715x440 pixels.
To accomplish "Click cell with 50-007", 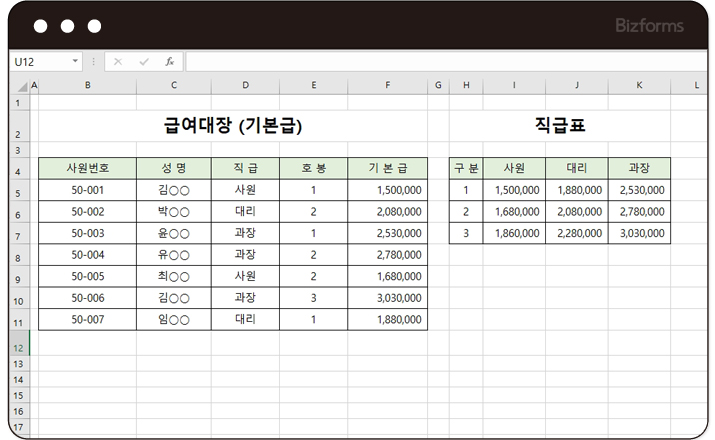I will [88, 319].
